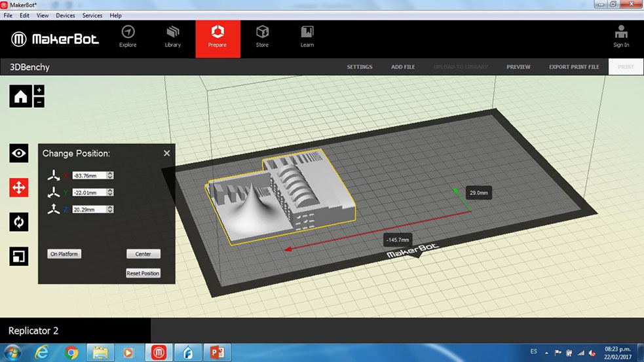Select the Move tool icon
The width and height of the screenshot is (644, 362).
[x=19, y=188]
